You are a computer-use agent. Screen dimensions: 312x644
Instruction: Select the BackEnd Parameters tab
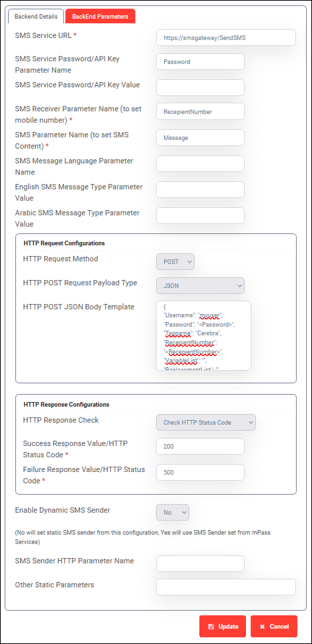[100, 17]
